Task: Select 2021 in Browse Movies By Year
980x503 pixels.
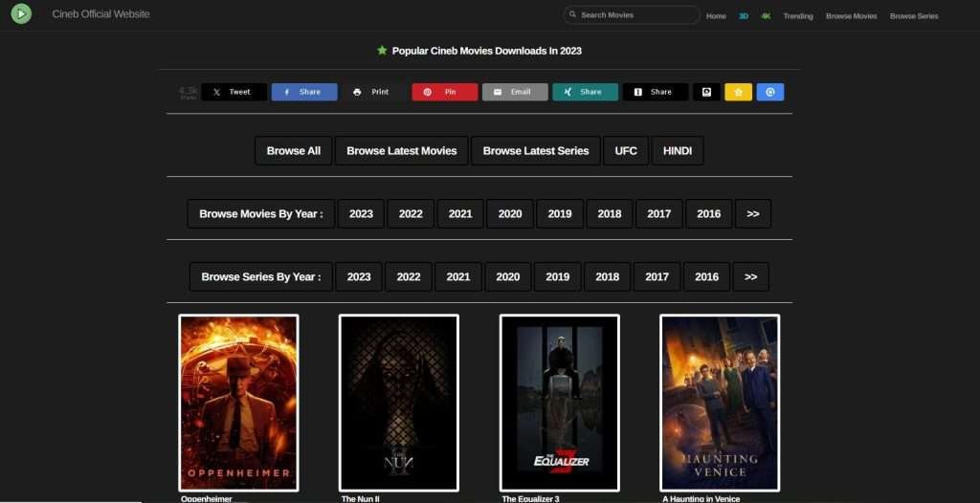Action: pyautogui.click(x=460, y=213)
